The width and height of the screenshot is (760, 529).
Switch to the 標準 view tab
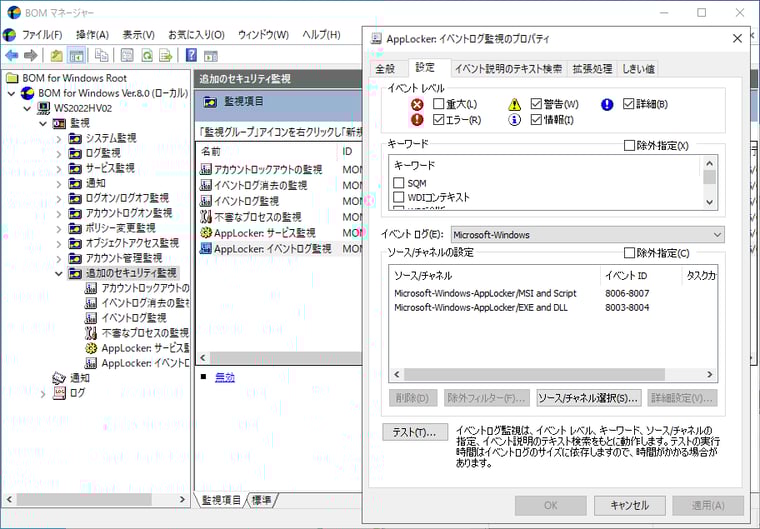262,500
